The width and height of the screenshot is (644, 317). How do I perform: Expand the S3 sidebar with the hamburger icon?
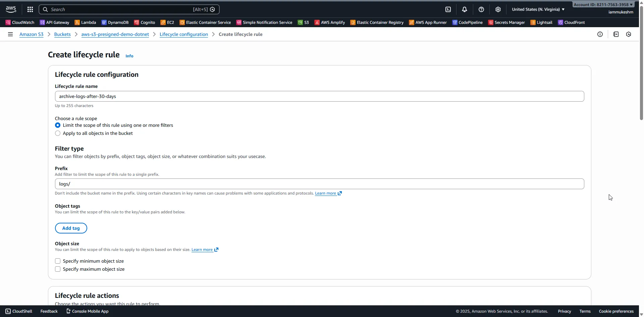10,34
